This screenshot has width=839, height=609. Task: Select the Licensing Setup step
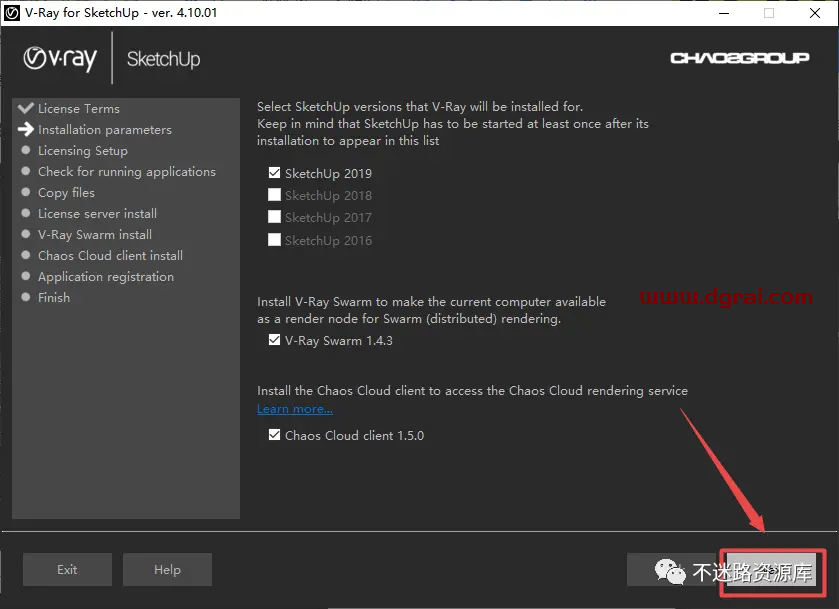click(x=83, y=151)
